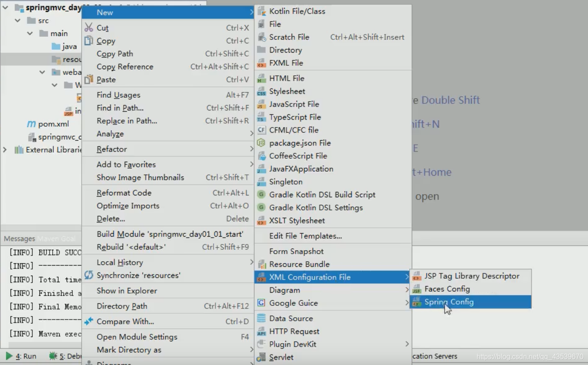The image size is (588, 365).
Task: Select Find Usages menu entry
Action: (168, 95)
